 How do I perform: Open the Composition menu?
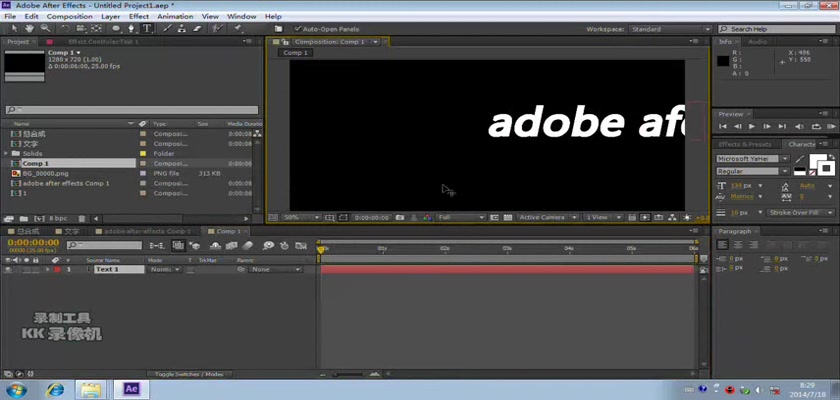[x=70, y=17]
